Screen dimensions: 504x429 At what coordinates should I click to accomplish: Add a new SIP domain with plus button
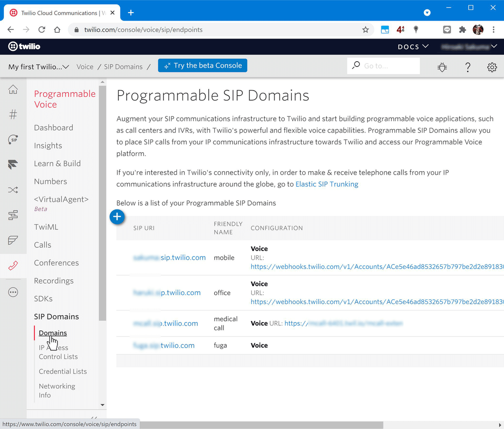pos(117,217)
